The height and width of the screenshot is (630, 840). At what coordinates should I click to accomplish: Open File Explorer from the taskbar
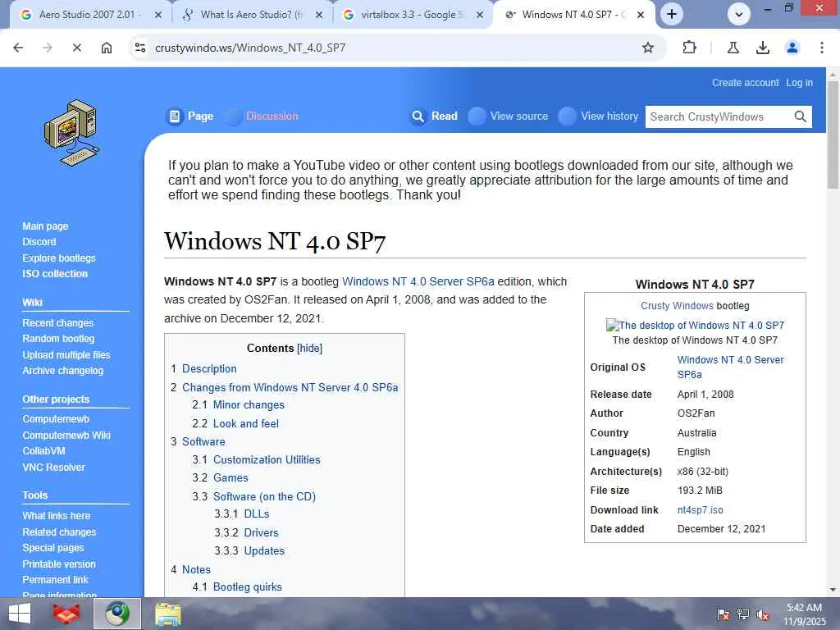[x=167, y=614]
